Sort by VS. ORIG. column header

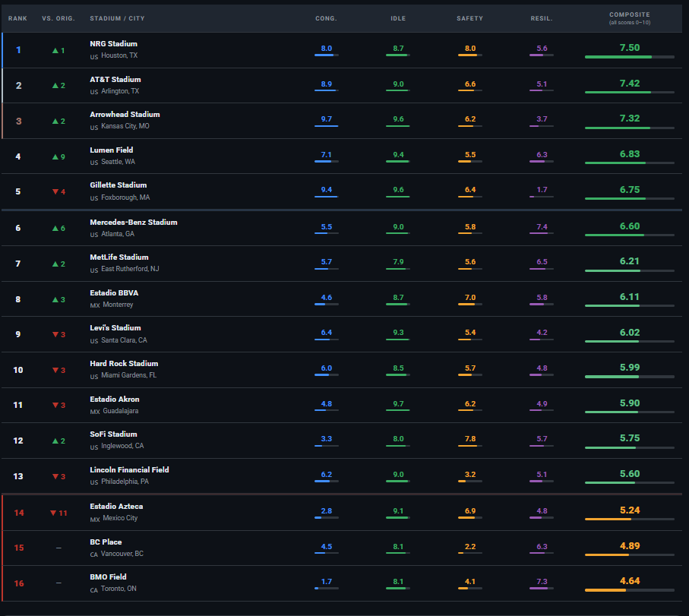(x=58, y=18)
